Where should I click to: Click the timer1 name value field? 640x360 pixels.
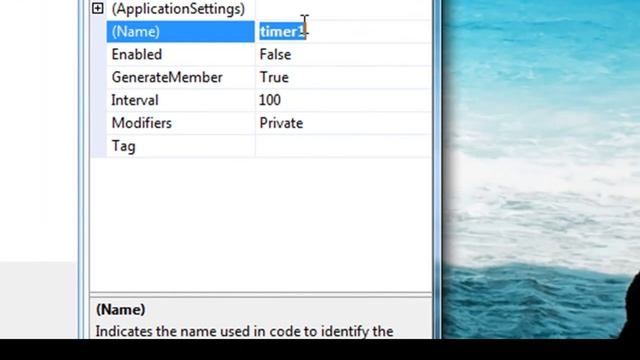343,31
